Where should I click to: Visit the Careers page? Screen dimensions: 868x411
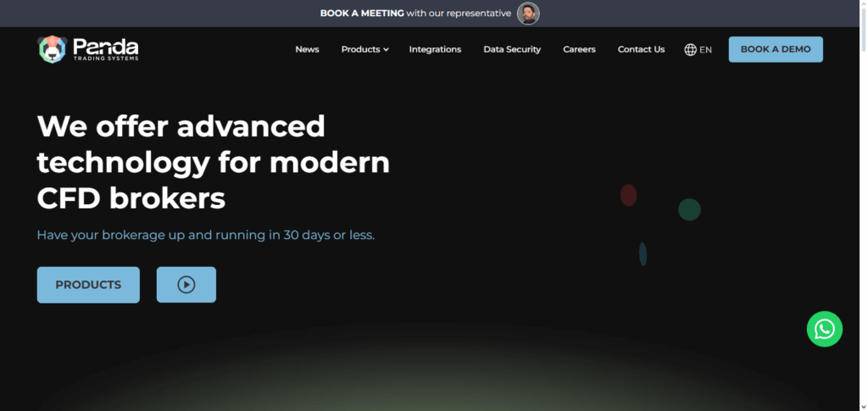pyautogui.click(x=579, y=49)
